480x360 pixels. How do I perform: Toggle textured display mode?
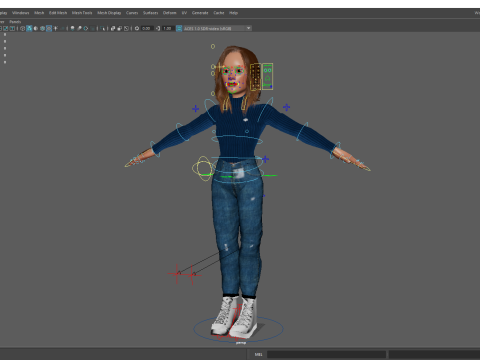[49, 28]
